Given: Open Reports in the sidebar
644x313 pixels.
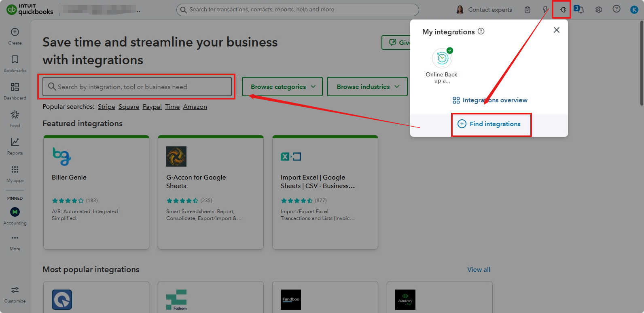Looking at the screenshot, I should (15, 146).
